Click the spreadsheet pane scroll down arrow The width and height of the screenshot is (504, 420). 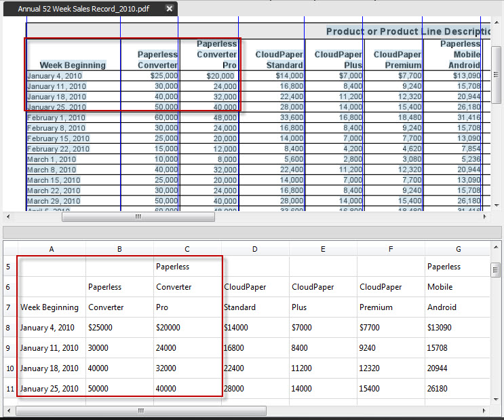(x=496, y=400)
